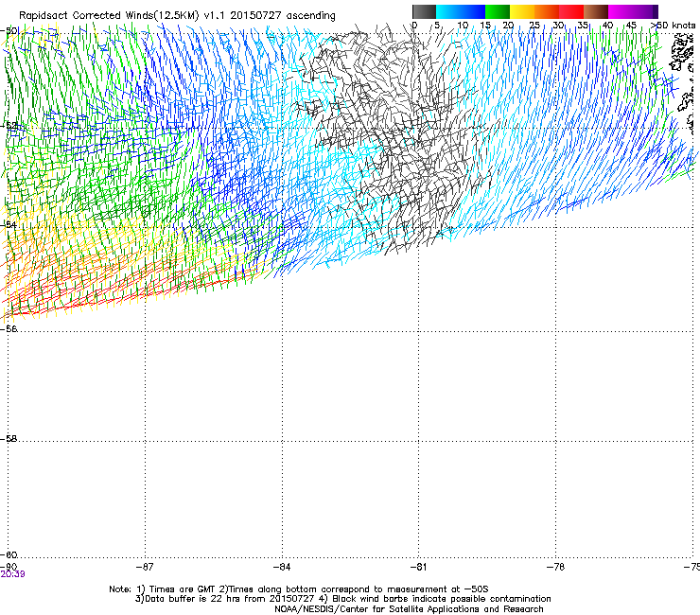Click the green 15-20 knots color swatch
This screenshot has width=700, height=615.
pos(498,11)
